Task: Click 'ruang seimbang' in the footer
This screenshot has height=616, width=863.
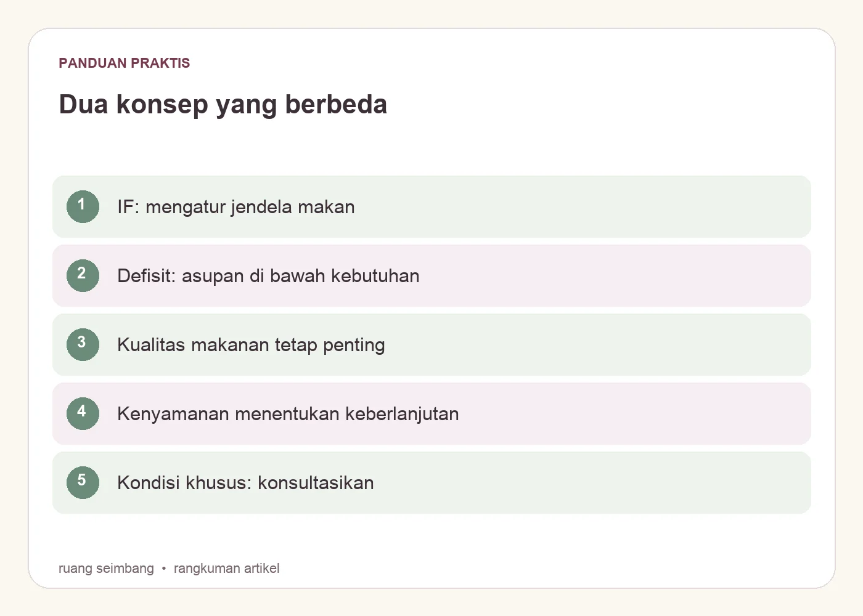Action: click(106, 569)
